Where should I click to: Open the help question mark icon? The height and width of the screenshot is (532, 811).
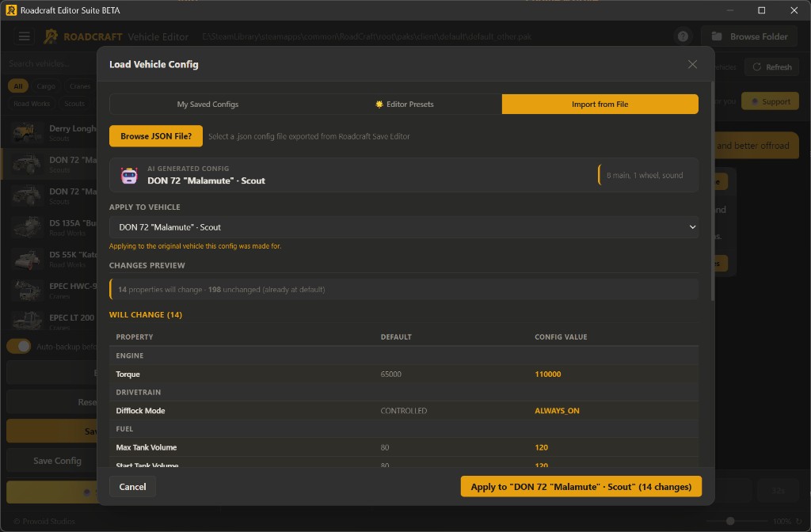coord(683,36)
